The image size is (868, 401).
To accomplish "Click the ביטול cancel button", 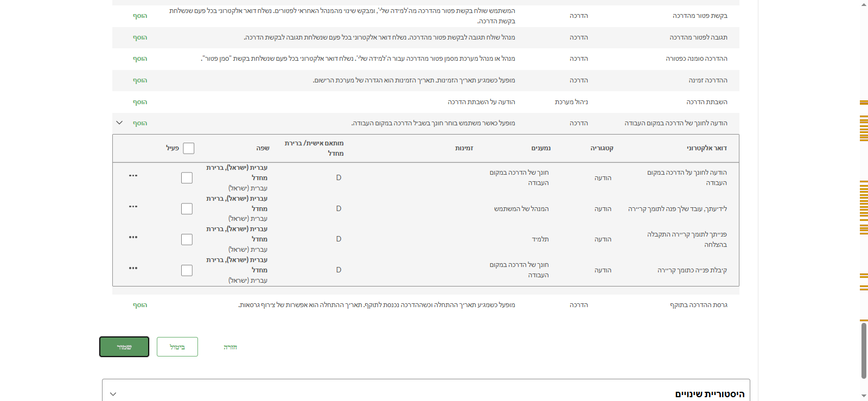I will [177, 347].
